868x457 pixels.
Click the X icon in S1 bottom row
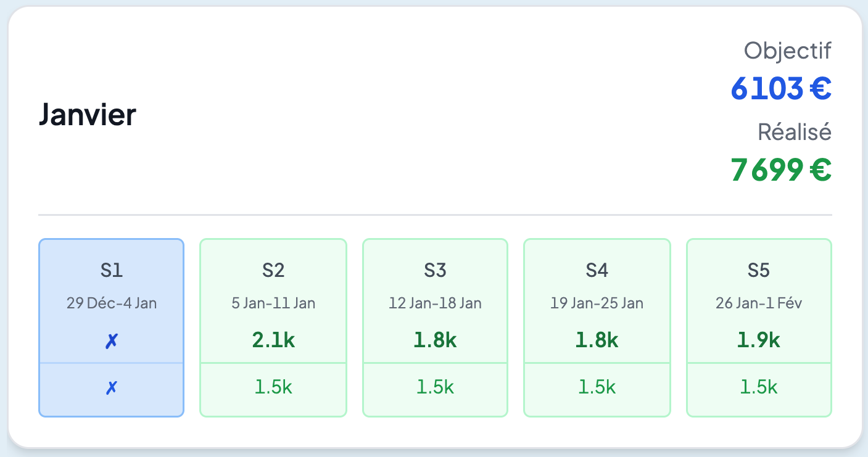112,388
